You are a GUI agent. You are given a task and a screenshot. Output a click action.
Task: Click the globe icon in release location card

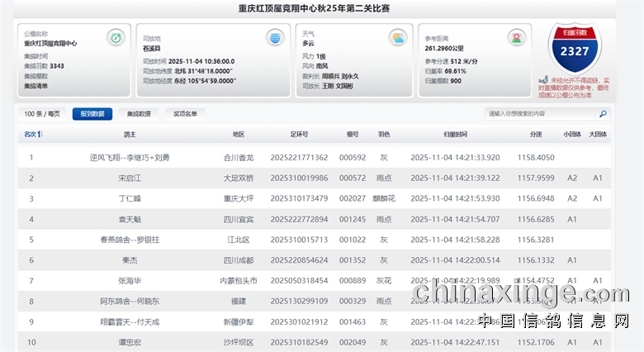[x=274, y=38]
